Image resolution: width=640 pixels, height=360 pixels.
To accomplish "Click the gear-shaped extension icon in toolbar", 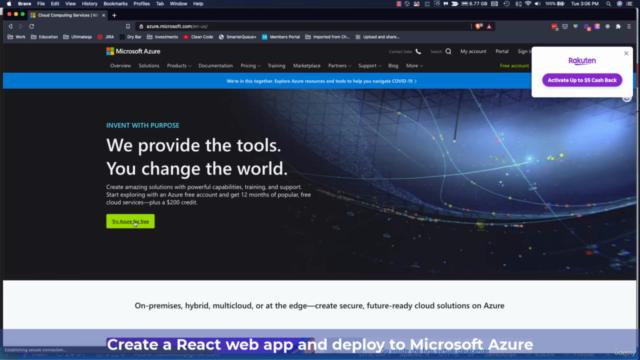I will pos(607,26).
